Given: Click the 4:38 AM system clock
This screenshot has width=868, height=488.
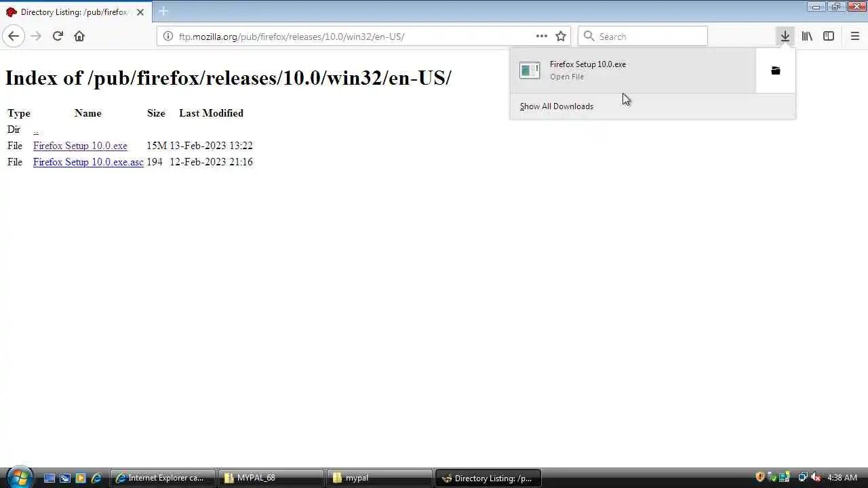Looking at the screenshot, I should pyautogui.click(x=842, y=478).
